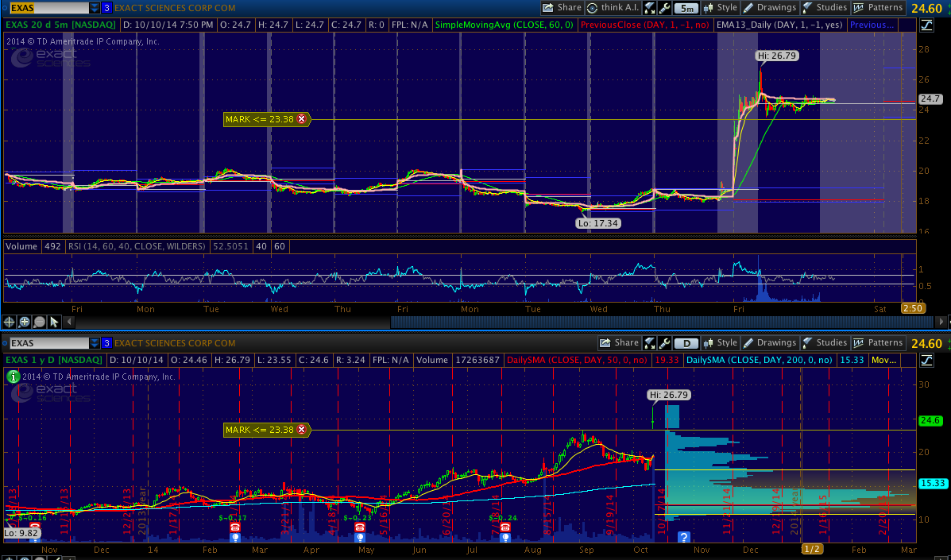Select the pointer cursor tool
Screen dimensions: 951x560
(x=54, y=322)
